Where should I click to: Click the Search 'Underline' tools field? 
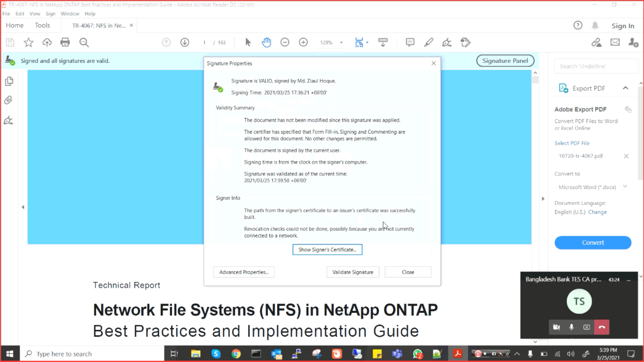(596, 66)
